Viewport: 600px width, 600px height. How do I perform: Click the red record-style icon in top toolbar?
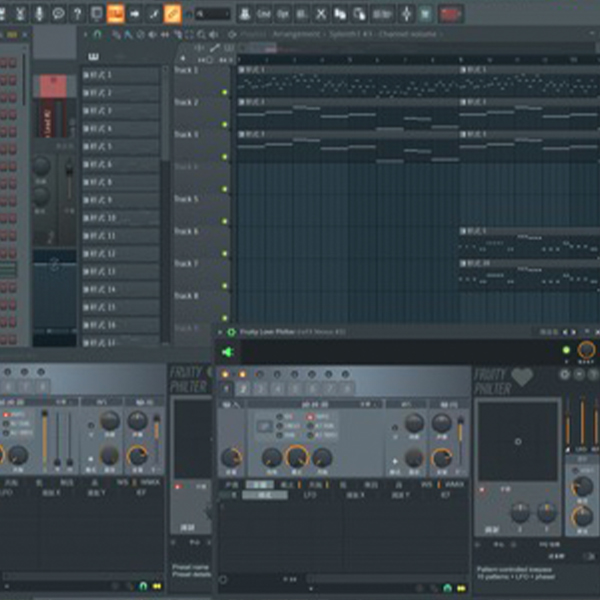(x=451, y=14)
